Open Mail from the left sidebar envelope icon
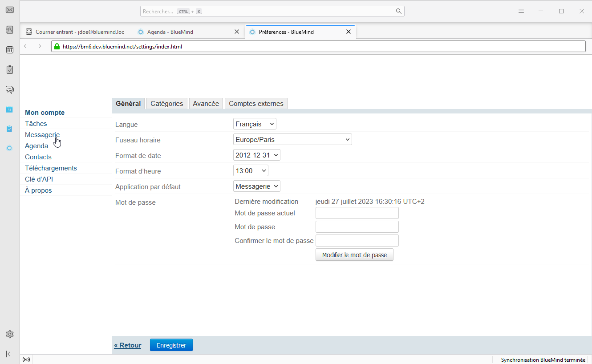592x364 pixels. (x=9, y=10)
